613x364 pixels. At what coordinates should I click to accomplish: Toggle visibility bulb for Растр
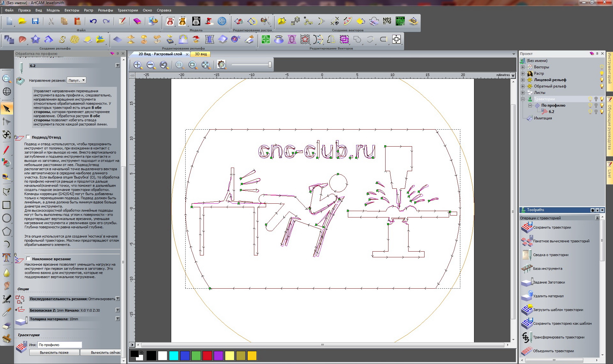tap(602, 73)
